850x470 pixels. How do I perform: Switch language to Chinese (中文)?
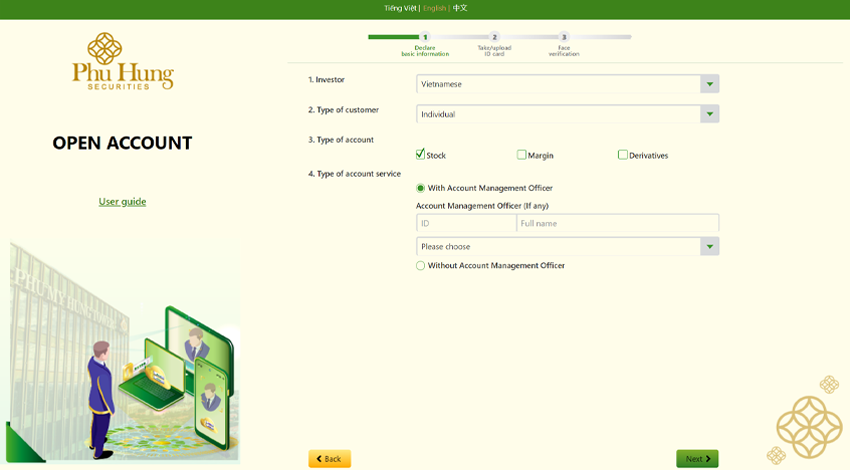[460, 8]
